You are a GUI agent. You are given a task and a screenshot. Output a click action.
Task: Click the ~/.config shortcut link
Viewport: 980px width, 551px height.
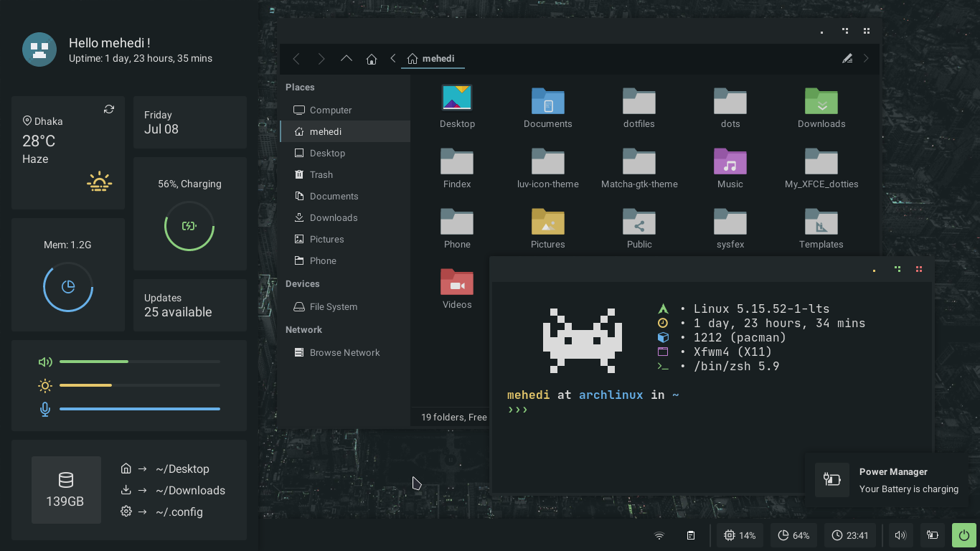[179, 512]
